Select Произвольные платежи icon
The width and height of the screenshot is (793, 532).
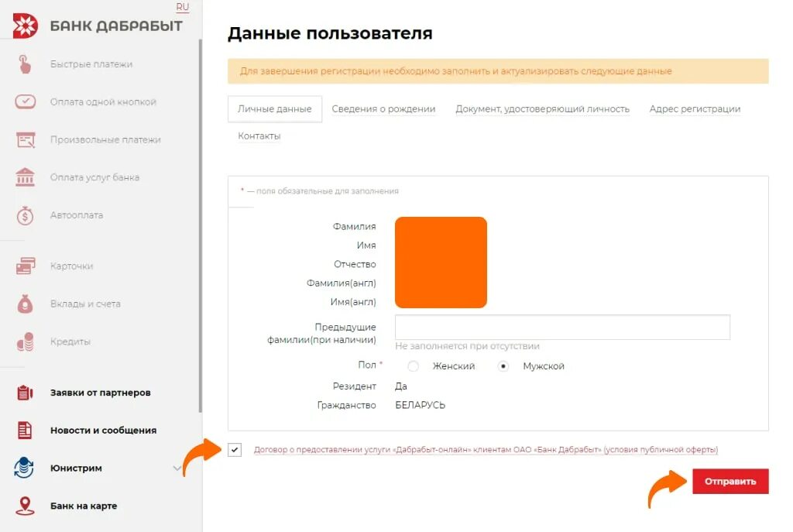(x=26, y=139)
